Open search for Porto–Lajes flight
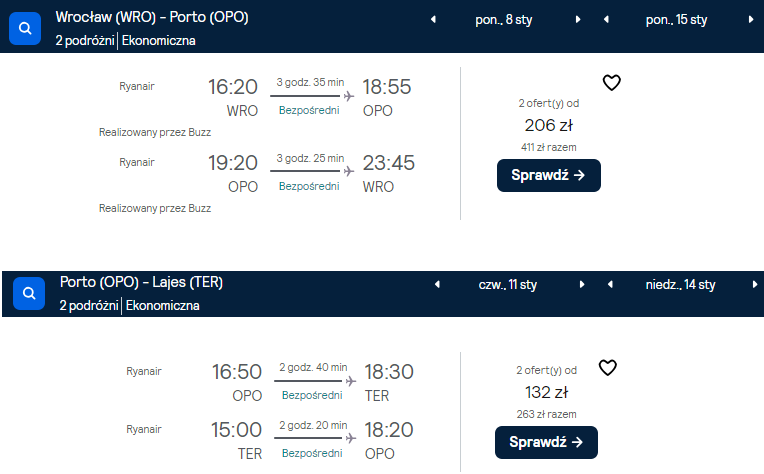Viewport: 764px width, 474px height. (29, 293)
